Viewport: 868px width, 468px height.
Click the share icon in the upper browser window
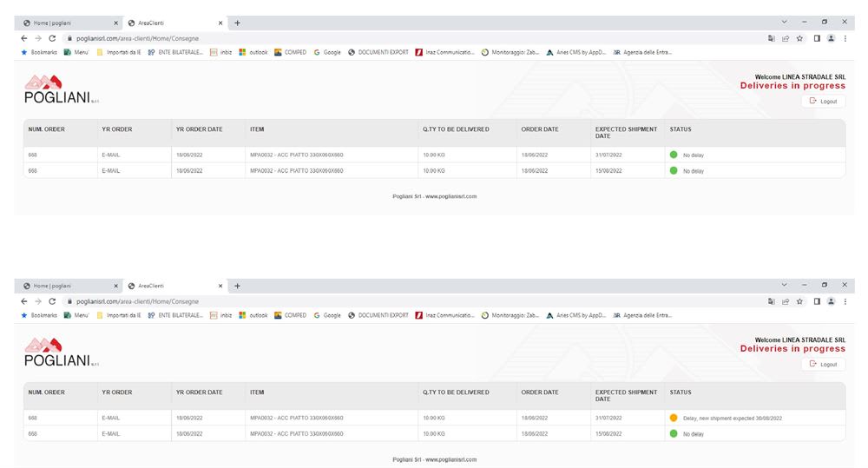click(x=786, y=38)
